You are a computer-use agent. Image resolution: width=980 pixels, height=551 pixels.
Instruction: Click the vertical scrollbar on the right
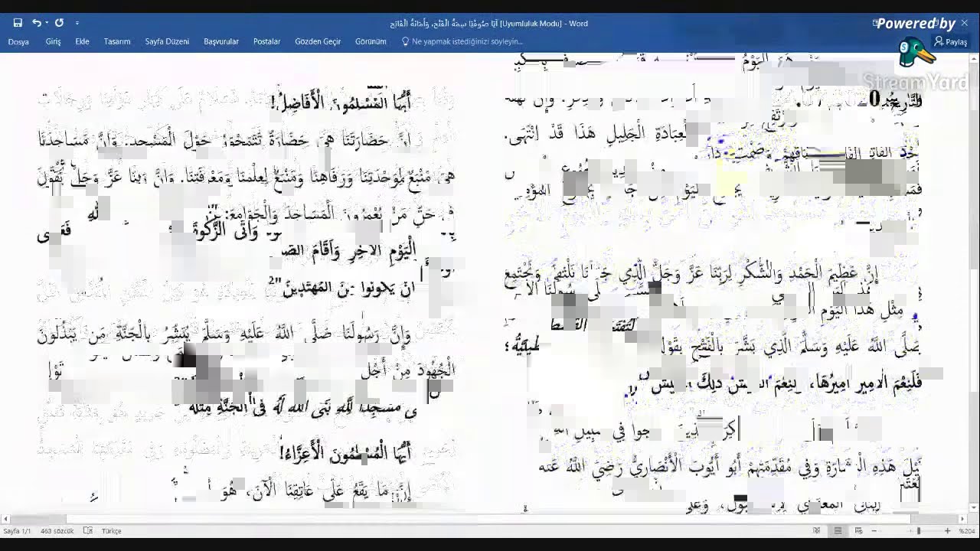[x=975, y=285]
